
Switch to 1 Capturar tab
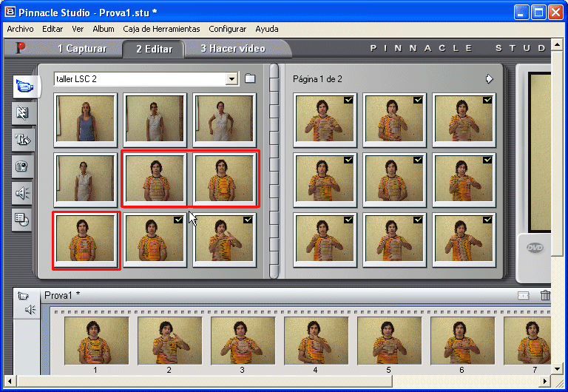[x=82, y=49]
